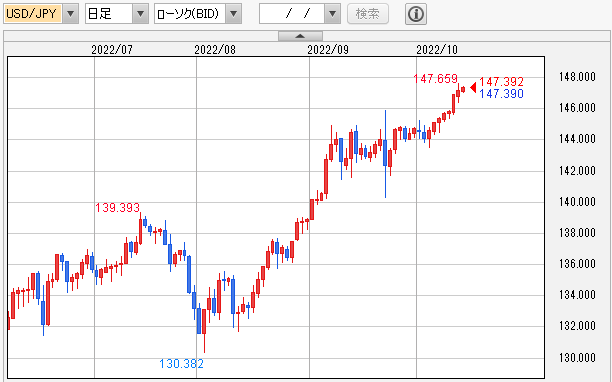Click the 139.393 peak price label
Screen dimensions: 612x382
point(117,208)
